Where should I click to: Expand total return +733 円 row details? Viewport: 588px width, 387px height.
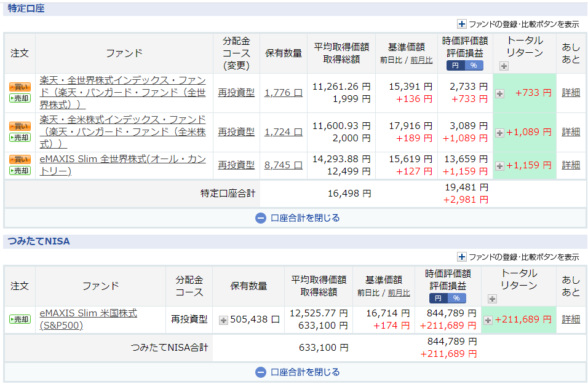coord(499,93)
